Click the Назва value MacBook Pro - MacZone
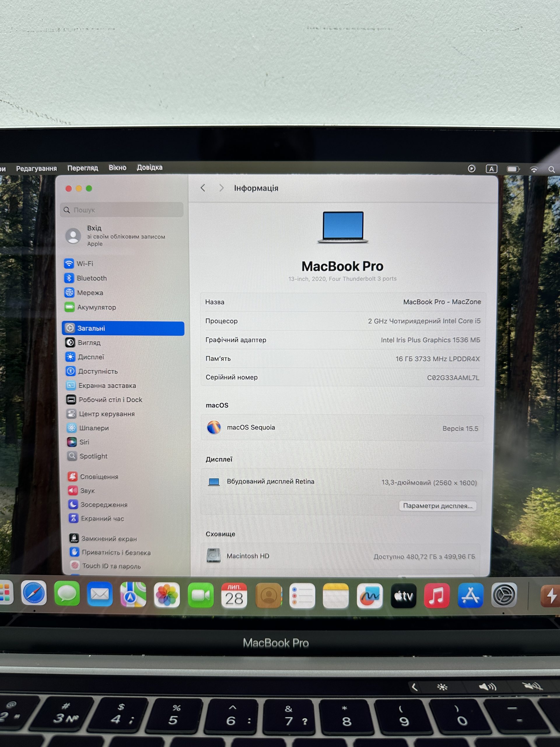Image resolution: width=560 pixels, height=747 pixels. tap(442, 302)
